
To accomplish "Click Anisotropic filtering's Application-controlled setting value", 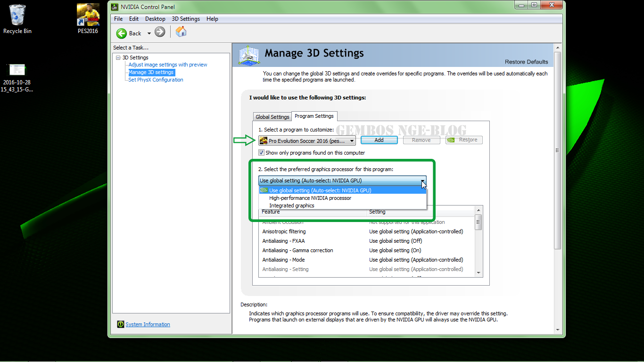I will pyautogui.click(x=416, y=231).
